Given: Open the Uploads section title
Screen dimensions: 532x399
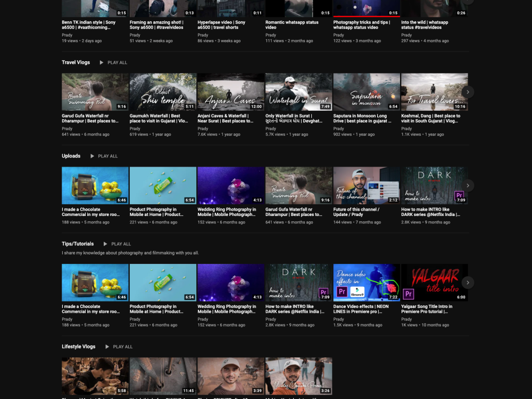Looking at the screenshot, I should coord(71,156).
